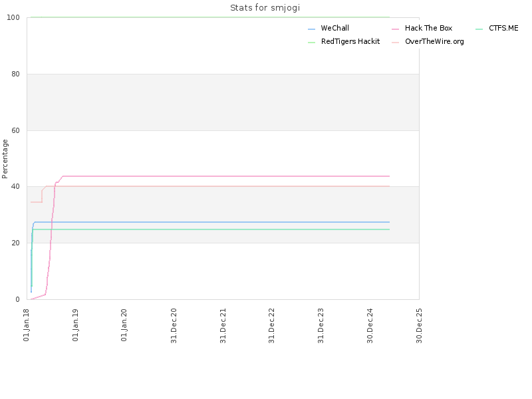Select the WeChall legend label
This screenshot has height=399, width=532.
tap(335, 28)
